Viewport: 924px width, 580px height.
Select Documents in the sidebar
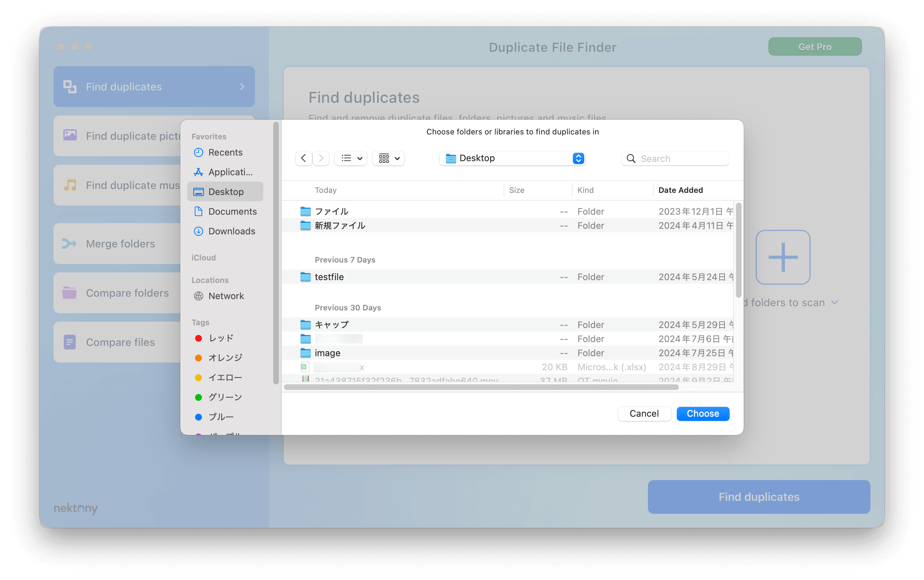(x=225, y=212)
